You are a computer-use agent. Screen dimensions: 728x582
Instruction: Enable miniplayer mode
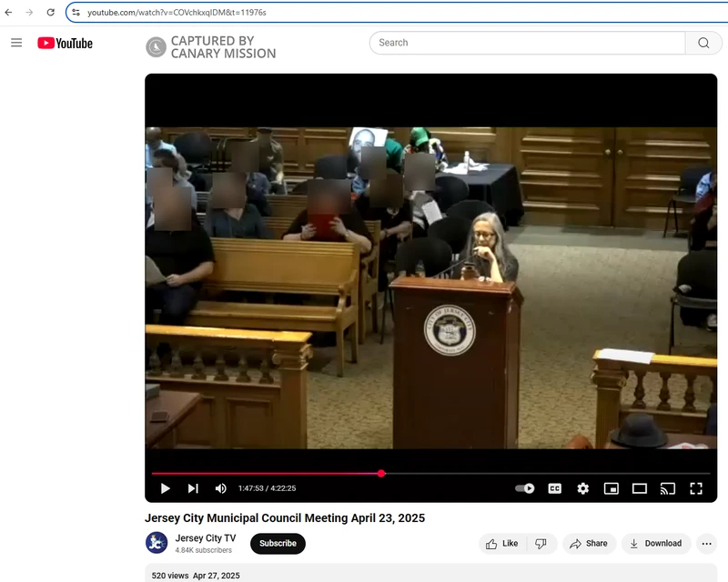(612, 488)
